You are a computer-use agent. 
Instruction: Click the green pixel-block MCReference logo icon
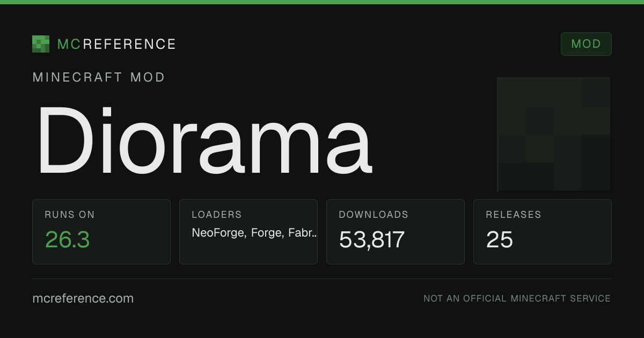tap(41, 44)
